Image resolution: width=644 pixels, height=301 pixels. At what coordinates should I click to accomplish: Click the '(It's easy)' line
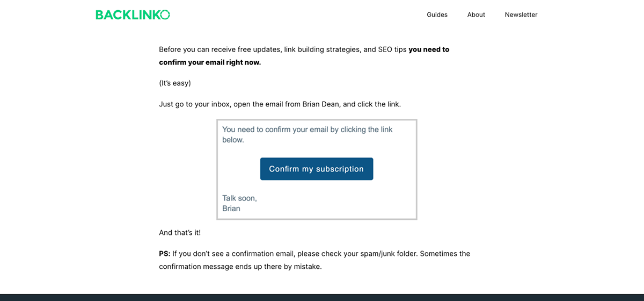pos(175,83)
